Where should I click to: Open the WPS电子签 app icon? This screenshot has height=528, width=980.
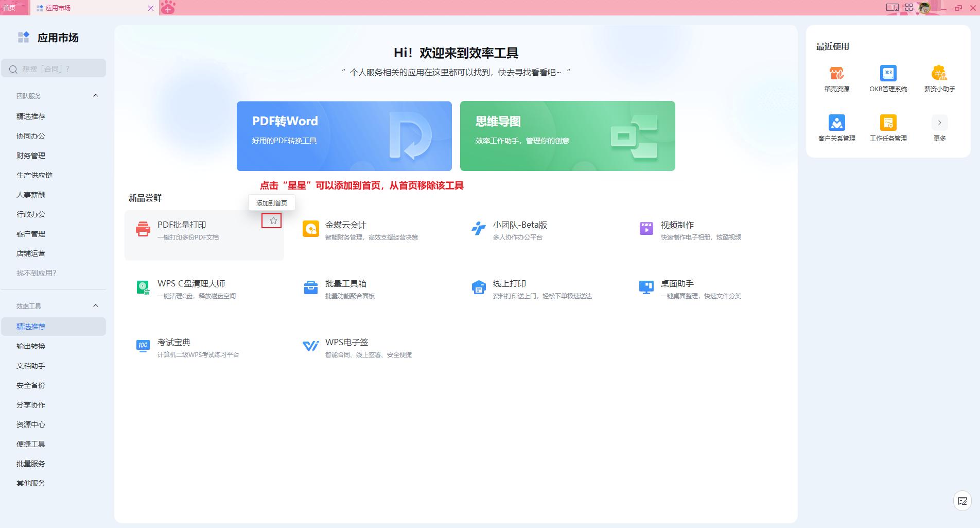coord(310,346)
